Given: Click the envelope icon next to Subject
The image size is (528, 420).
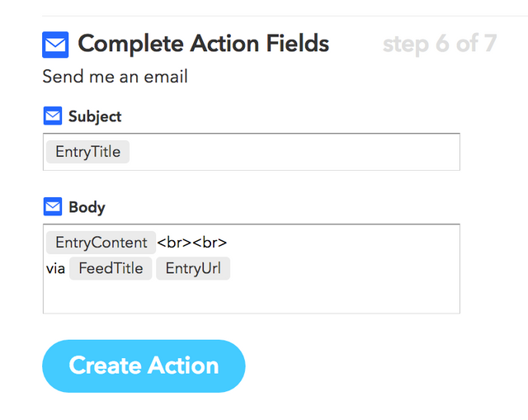Looking at the screenshot, I should [x=53, y=116].
